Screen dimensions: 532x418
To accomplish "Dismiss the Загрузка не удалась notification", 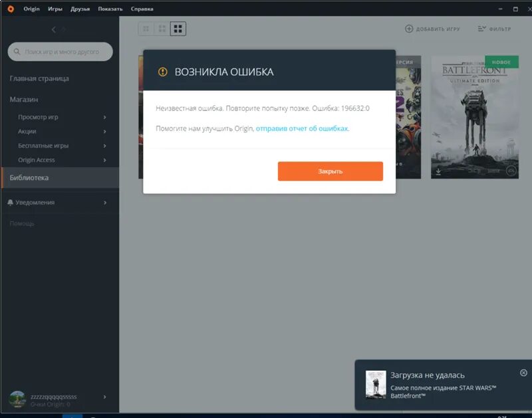I will click(x=523, y=373).
